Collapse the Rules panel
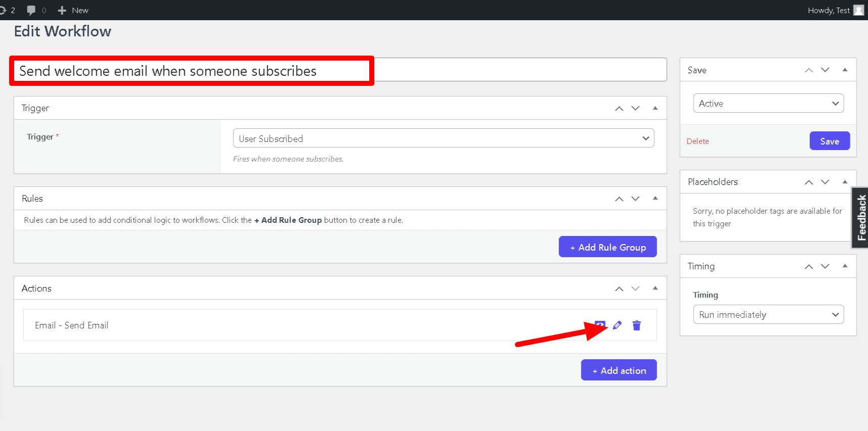Viewport: 868px width, 431px height. click(x=655, y=198)
